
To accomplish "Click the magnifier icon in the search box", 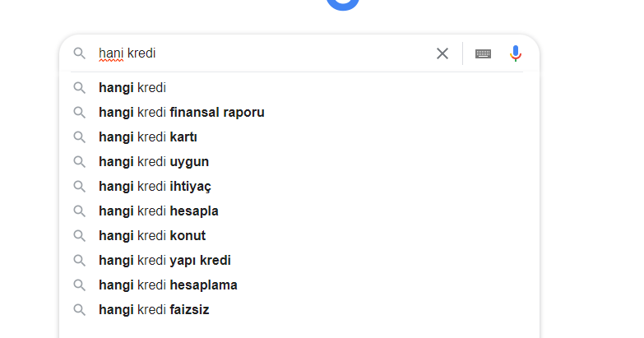I will [x=79, y=53].
